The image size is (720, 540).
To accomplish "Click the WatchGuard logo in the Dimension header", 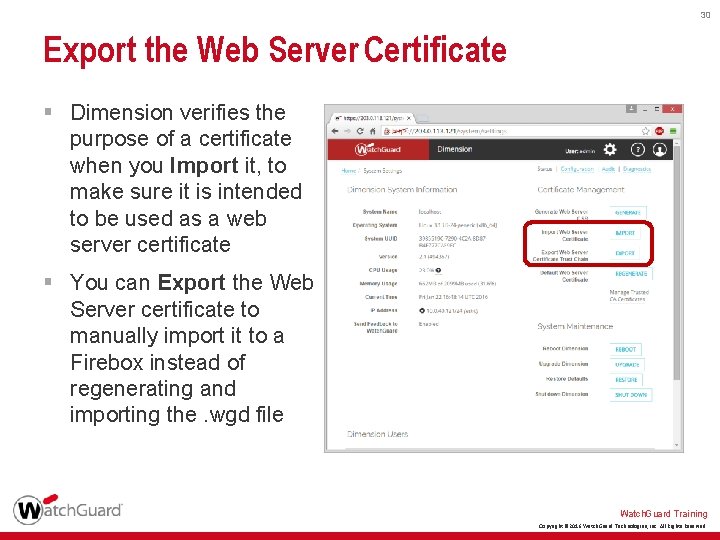I will 378,150.
